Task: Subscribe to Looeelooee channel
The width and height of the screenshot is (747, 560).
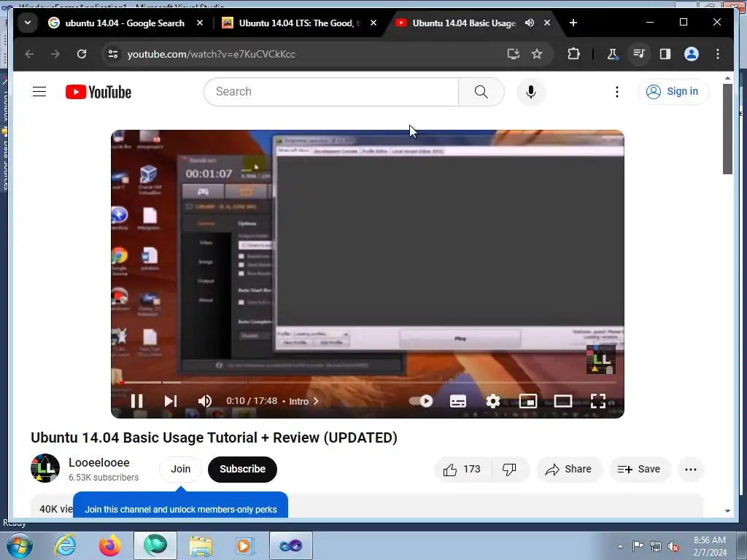Action: click(242, 470)
